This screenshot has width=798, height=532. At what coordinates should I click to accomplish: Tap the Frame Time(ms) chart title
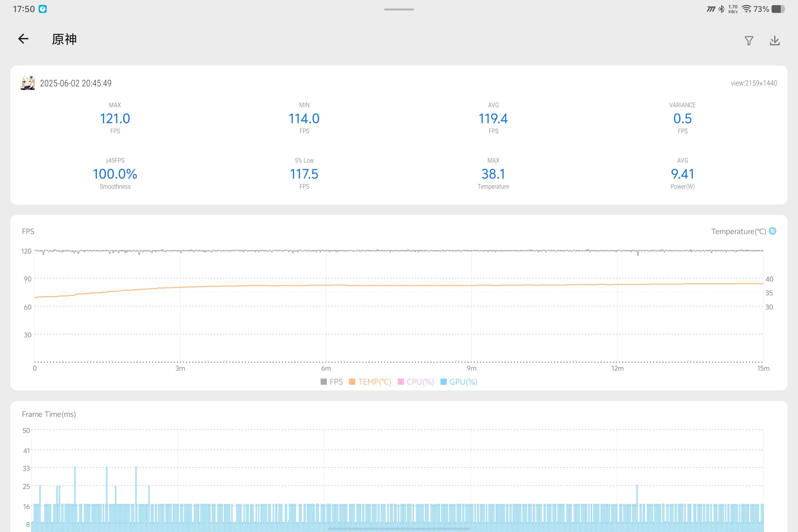[x=49, y=414]
